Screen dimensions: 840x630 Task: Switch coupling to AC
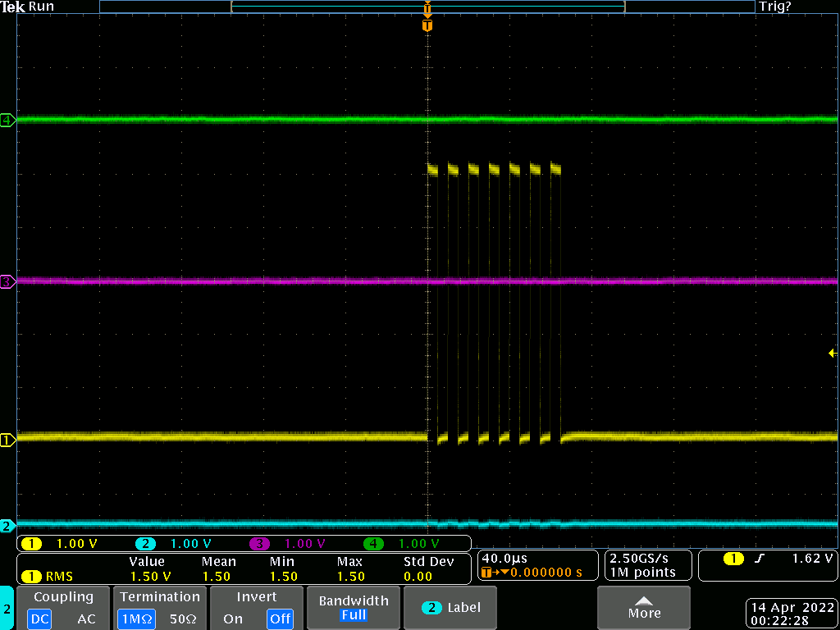pyautogui.click(x=86, y=619)
